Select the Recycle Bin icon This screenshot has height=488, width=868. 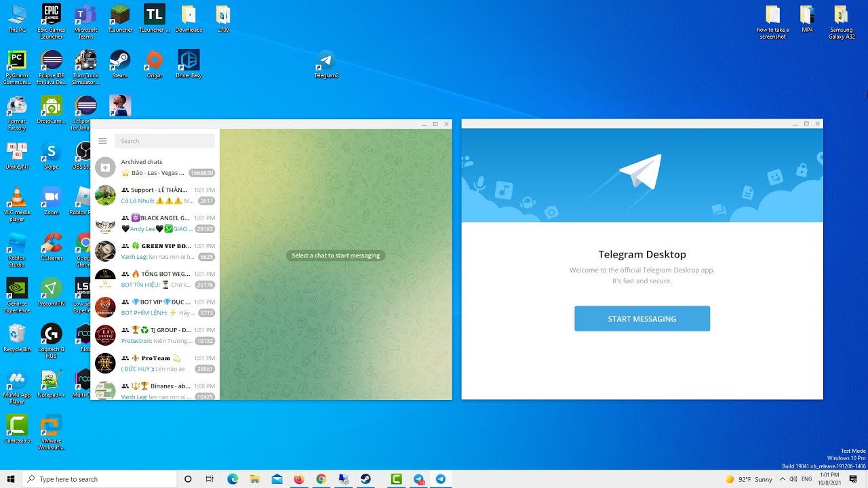pyautogui.click(x=17, y=338)
